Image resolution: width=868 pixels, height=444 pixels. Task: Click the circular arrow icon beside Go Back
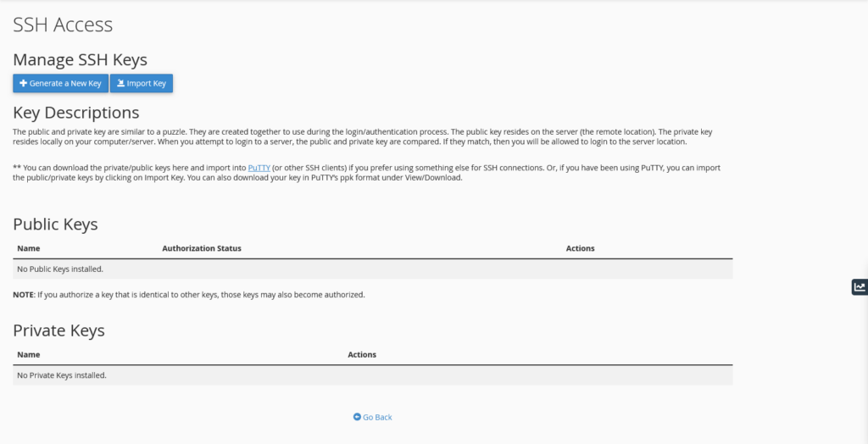coord(357,417)
